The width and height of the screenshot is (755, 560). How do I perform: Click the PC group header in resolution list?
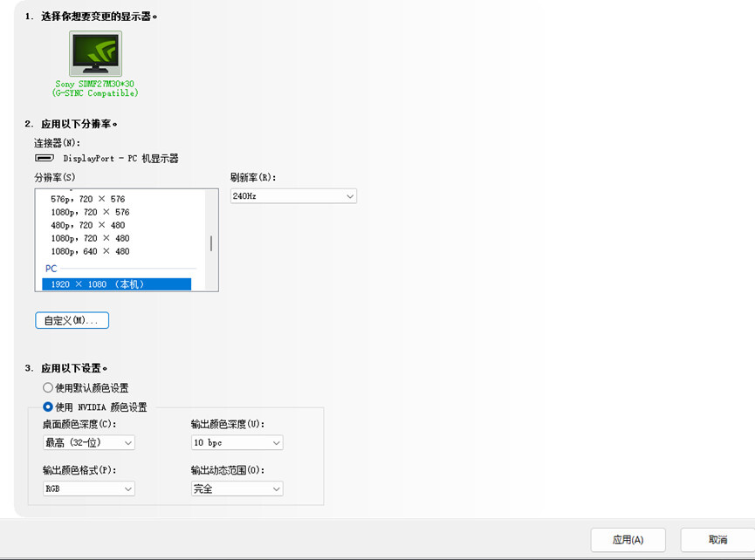click(51, 269)
